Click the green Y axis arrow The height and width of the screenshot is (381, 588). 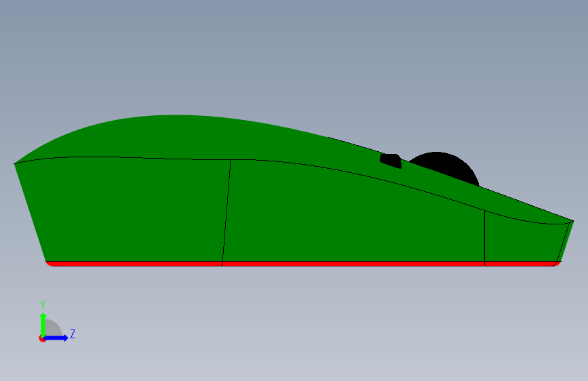43,324
